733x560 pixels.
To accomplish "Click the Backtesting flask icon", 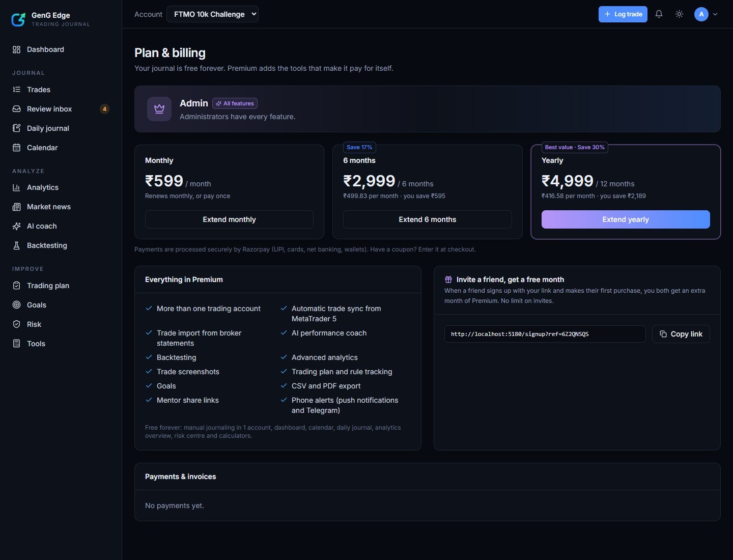I will coord(16,245).
